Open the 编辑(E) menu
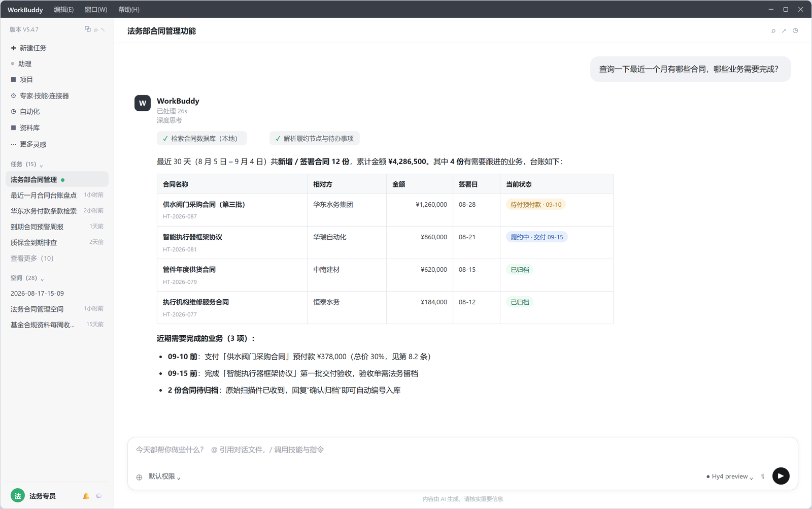This screenshot has height=509, width=812. [63, 10]
